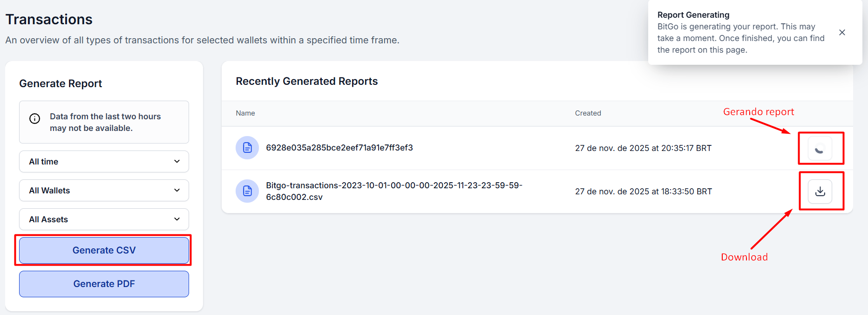Click the 20:35:17 BRT created timestamp
This screenshot has height=315, width=868.
click(643, 148)
